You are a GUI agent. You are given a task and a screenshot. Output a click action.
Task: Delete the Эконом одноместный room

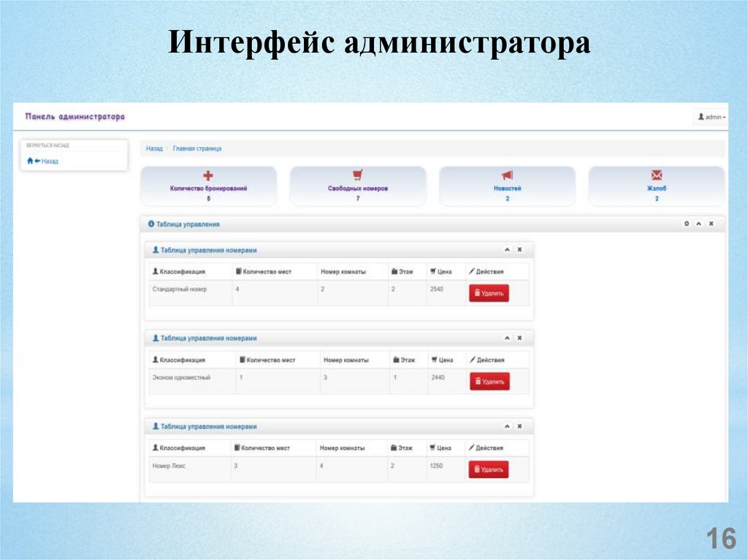point(489,382)
